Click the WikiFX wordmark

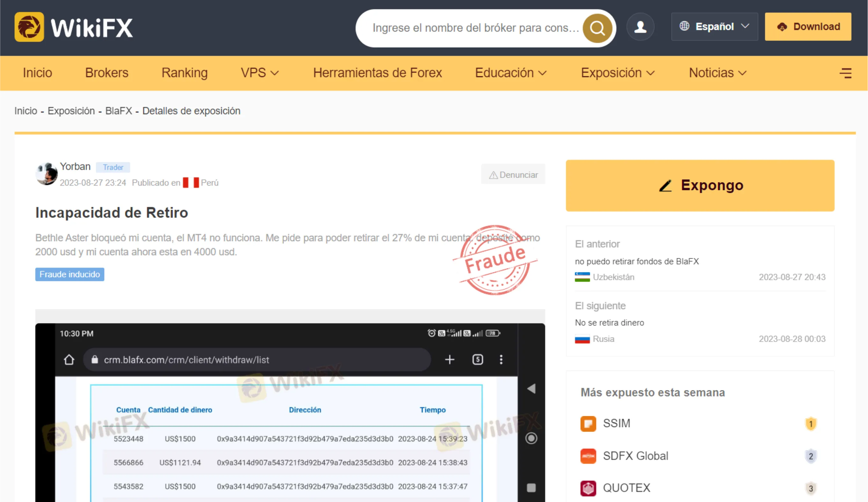point(92,27)
